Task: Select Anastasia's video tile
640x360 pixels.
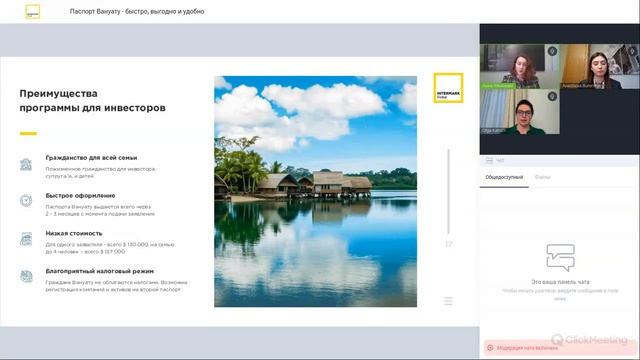Action: (600, 66)
